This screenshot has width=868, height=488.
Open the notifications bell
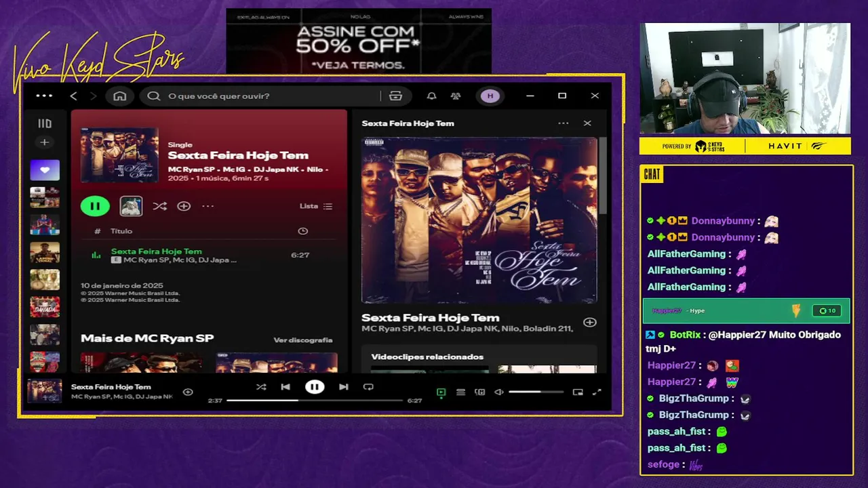(431, 96)
